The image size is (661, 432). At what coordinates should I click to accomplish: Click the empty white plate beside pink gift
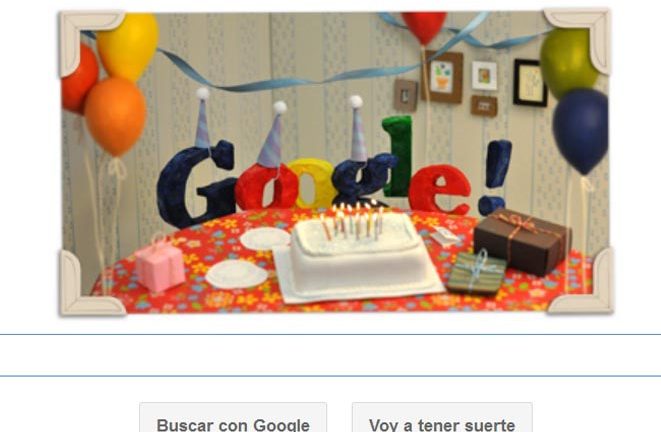coord(236,274)
